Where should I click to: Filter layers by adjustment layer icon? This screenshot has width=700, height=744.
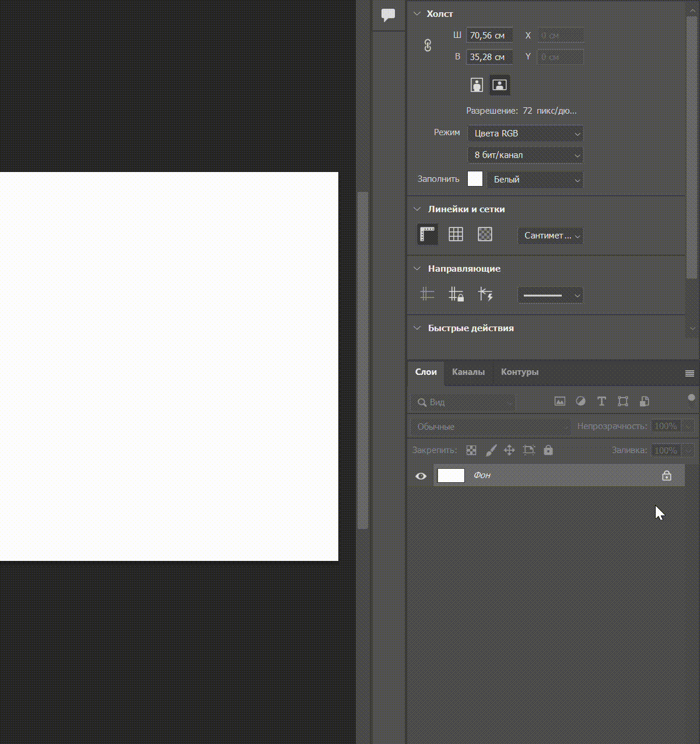[x=580, y=401]
